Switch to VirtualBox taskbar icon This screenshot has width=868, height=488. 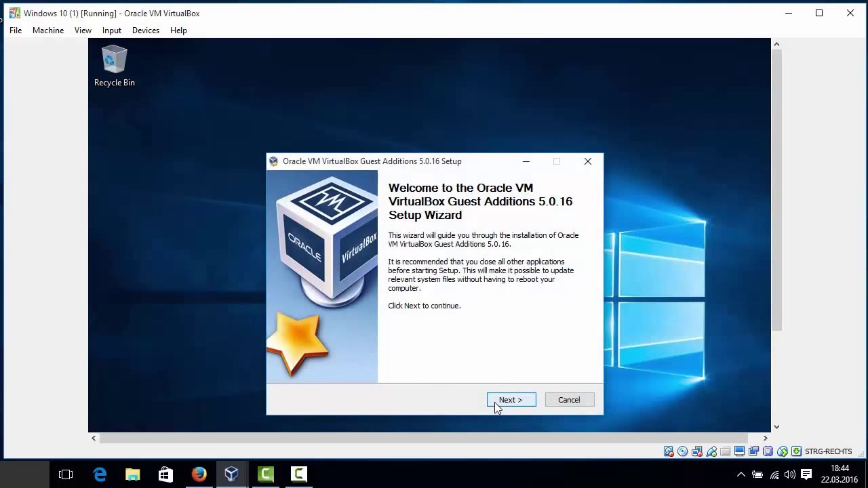(x=232, y=474)
